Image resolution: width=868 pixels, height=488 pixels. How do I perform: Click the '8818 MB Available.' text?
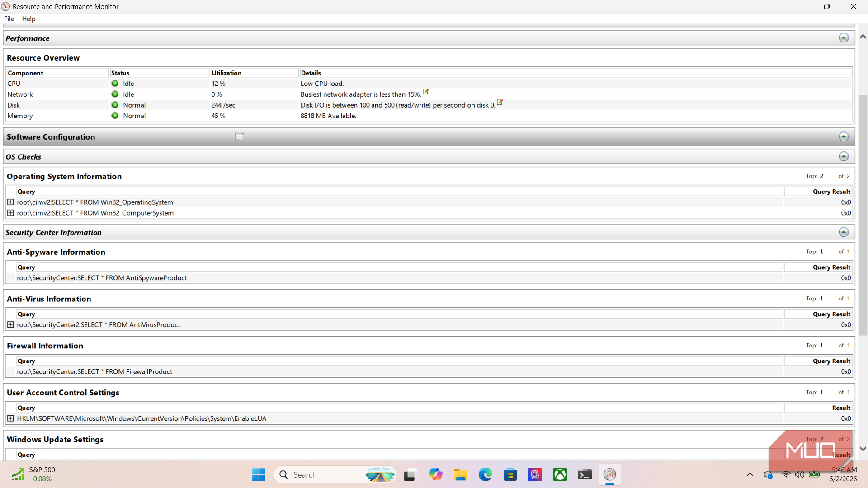coord(328,116)
